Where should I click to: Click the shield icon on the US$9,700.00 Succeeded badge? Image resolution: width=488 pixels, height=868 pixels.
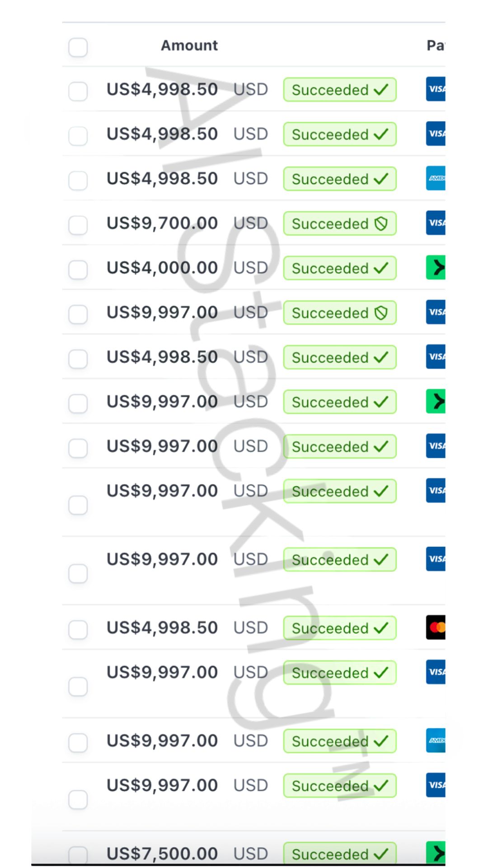[381, 223]
